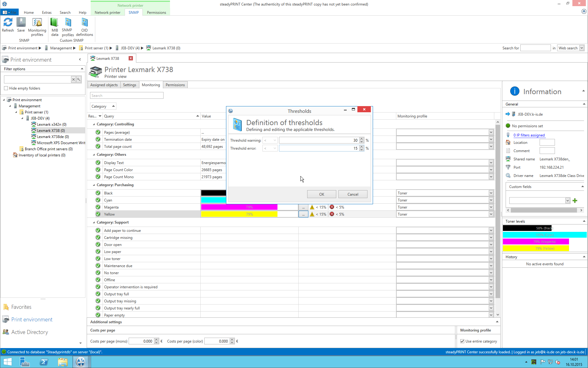The width and height of the screenshot is (588, 368).
Task: Open Category grouping dropdown
Action: tap(103, 106)
